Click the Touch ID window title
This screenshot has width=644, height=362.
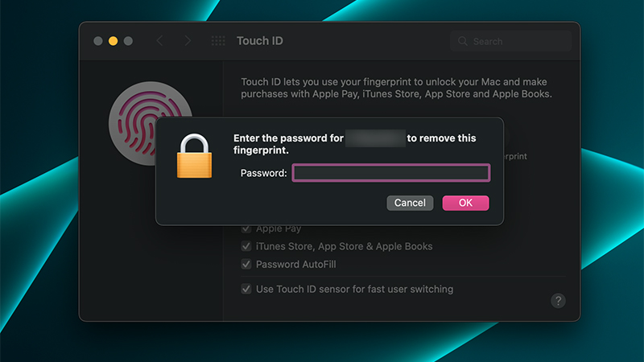pos(259,41)
